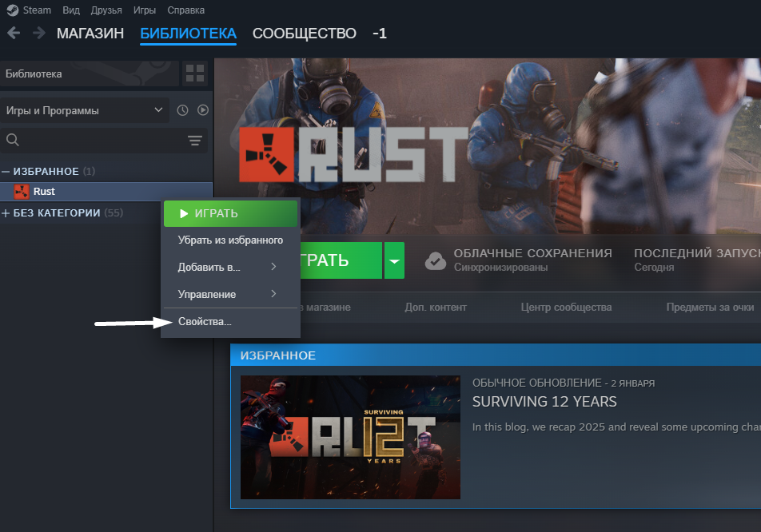Screen dimensions: 761x532
Task: Click the Библиотека home button
Action: pyautogui.click(x=90, y=73)
